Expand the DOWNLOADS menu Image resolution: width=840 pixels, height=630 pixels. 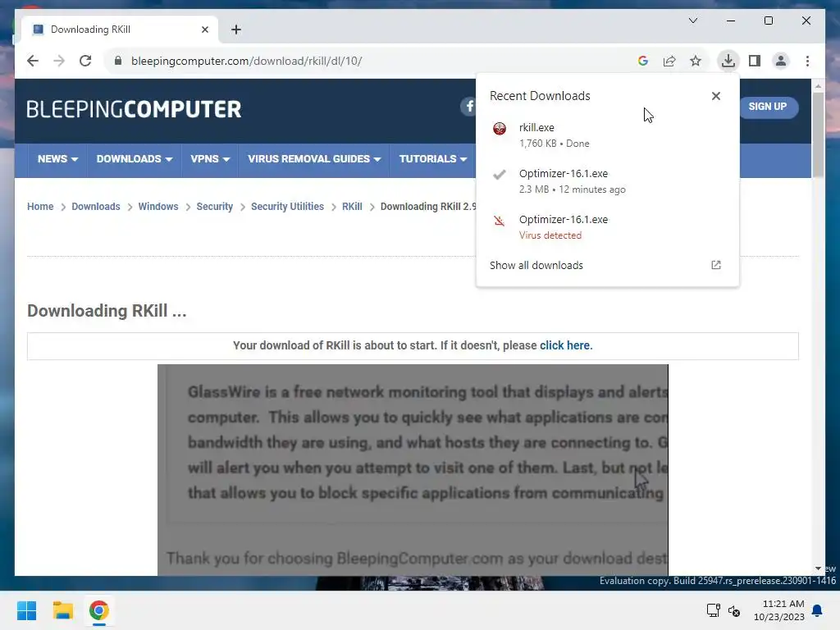(x=134, y=159)
